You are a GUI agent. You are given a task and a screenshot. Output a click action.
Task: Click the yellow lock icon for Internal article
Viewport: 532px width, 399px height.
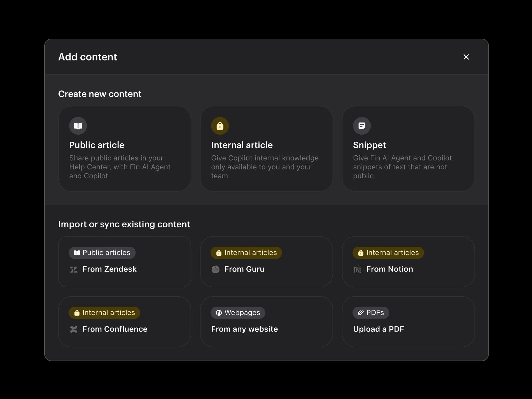[x=220, y=126]
